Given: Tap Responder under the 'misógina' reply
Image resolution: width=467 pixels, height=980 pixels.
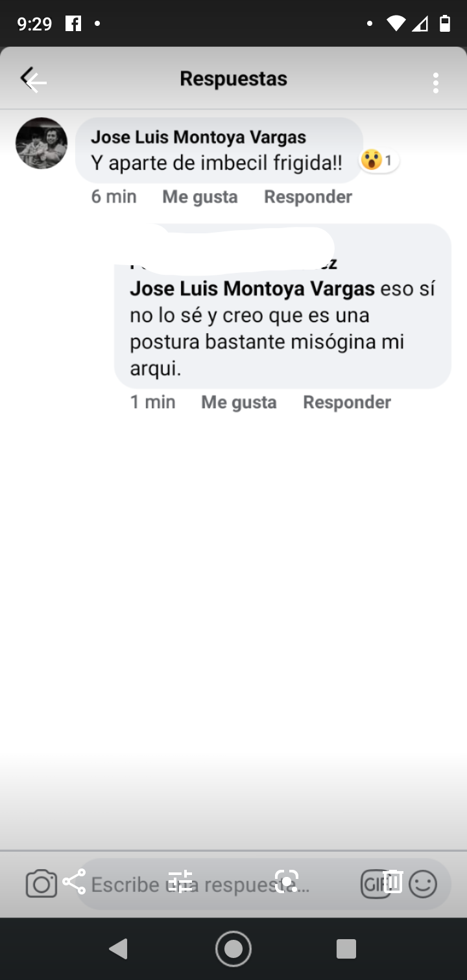Looking at the screenshot, I should coord(347,402).
